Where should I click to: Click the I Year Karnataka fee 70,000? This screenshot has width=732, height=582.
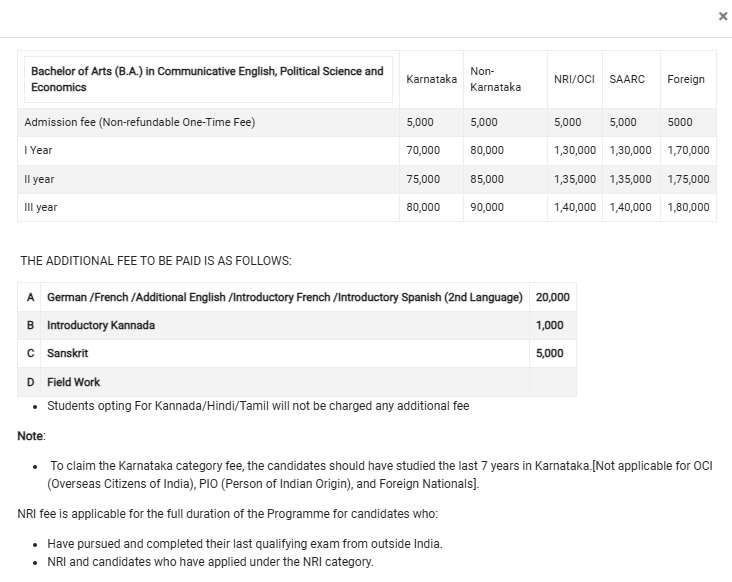point(423,151)
